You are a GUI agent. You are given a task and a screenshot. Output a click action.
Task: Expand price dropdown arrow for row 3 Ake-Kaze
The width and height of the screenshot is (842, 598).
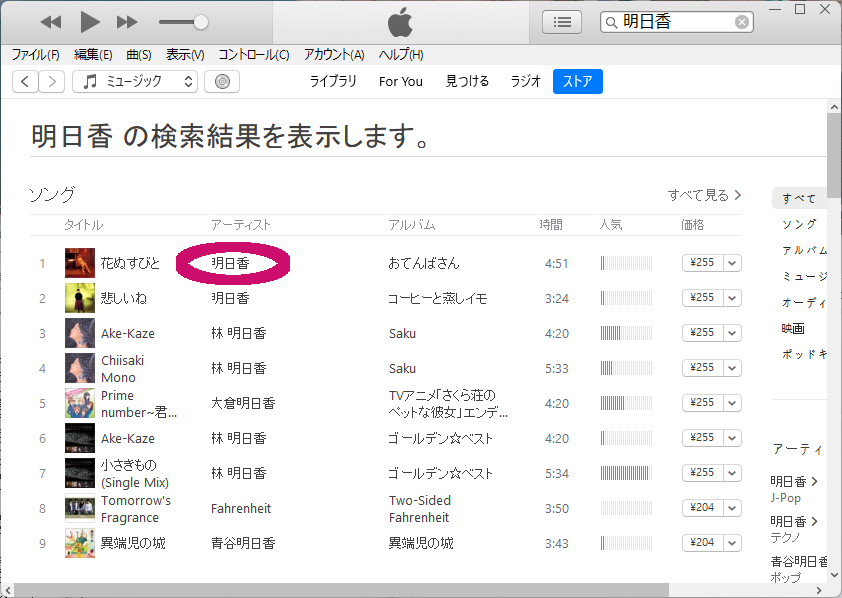pos(732,333)
